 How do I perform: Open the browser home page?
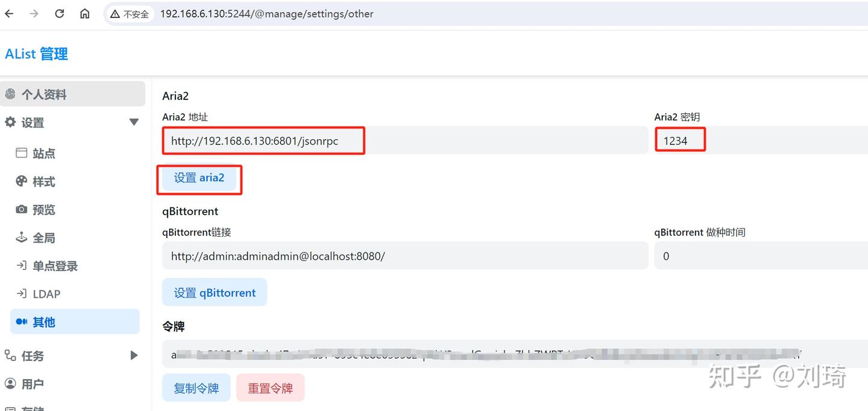[x=84, y=13]
